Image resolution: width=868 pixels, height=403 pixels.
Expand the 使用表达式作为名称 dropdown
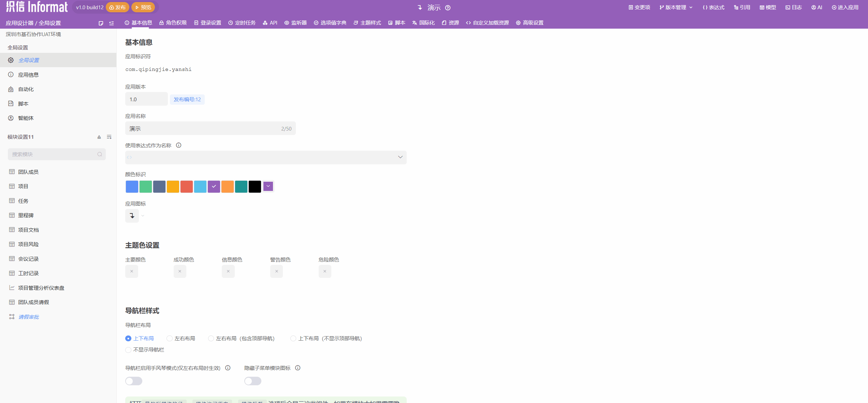pos(400,157)
